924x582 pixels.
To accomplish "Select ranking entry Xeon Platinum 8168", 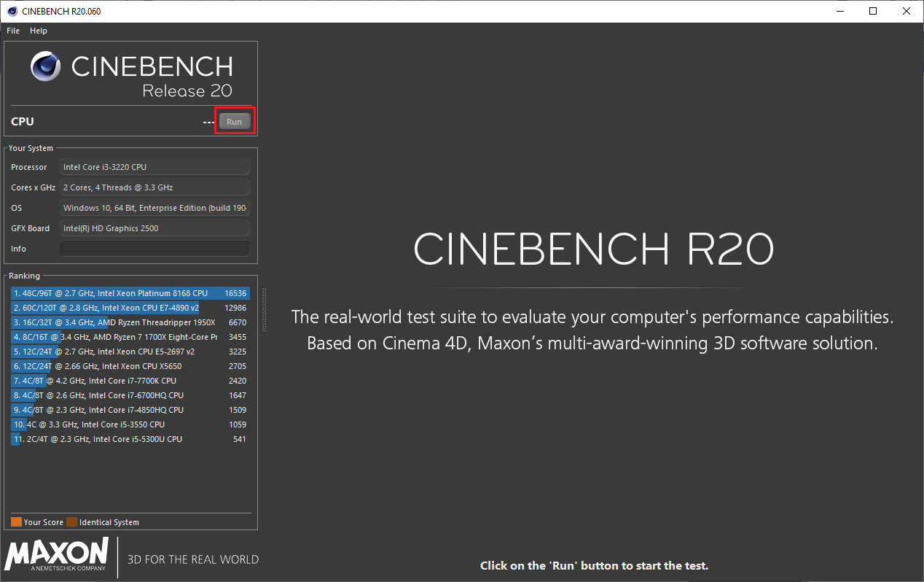I will coord(130,293).
